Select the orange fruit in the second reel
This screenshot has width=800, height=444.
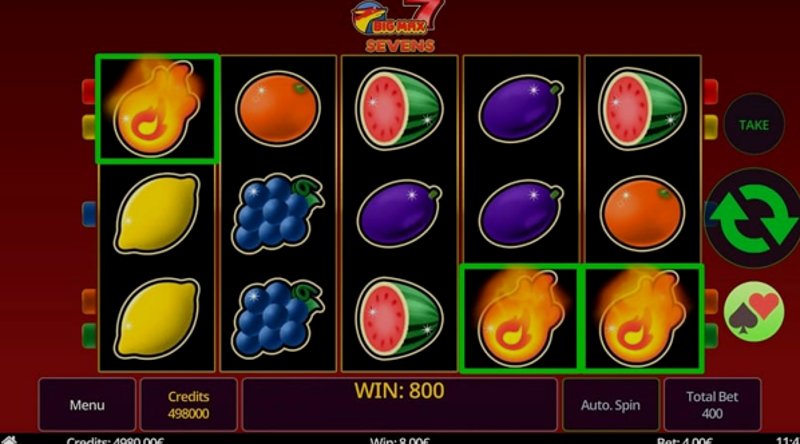click(x=278, y=108)
